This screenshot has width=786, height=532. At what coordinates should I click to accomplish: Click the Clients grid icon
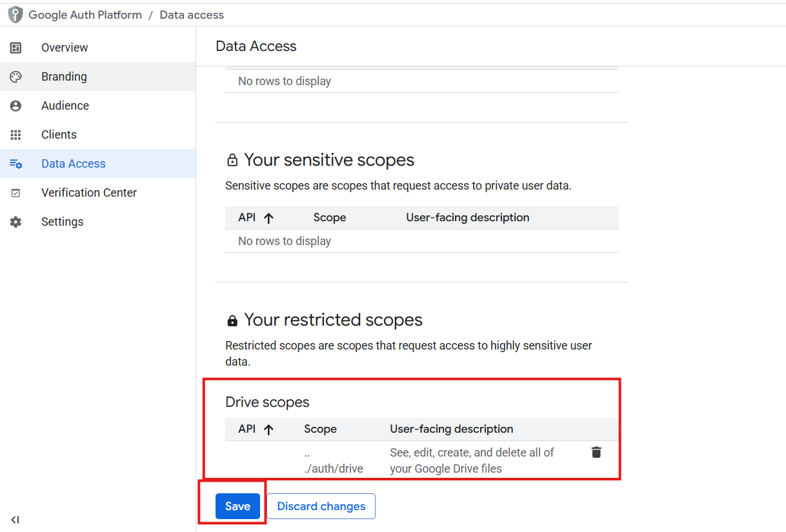click(x=15, y=135)
